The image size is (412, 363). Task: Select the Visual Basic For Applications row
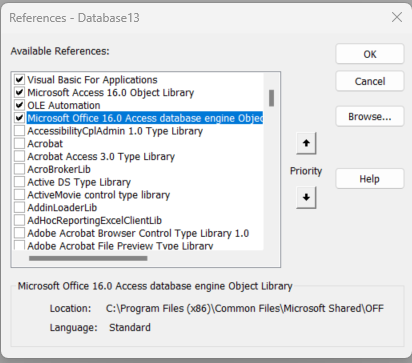[x=92, y=80]
